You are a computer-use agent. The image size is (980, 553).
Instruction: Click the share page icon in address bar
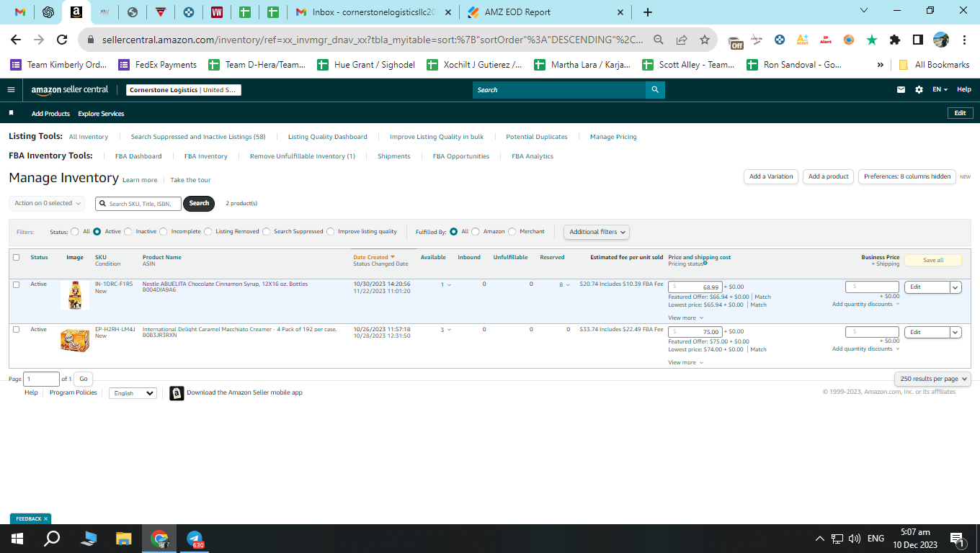[x=682, y=40]
